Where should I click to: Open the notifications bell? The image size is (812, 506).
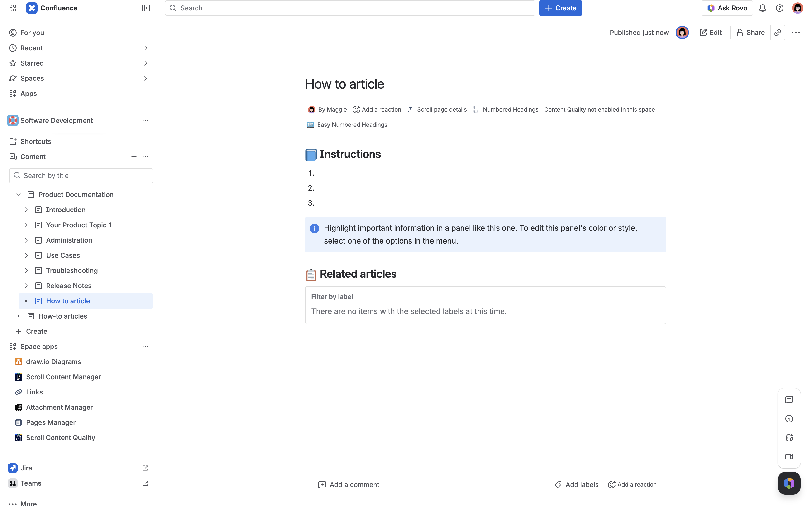[x=762, y=8]
